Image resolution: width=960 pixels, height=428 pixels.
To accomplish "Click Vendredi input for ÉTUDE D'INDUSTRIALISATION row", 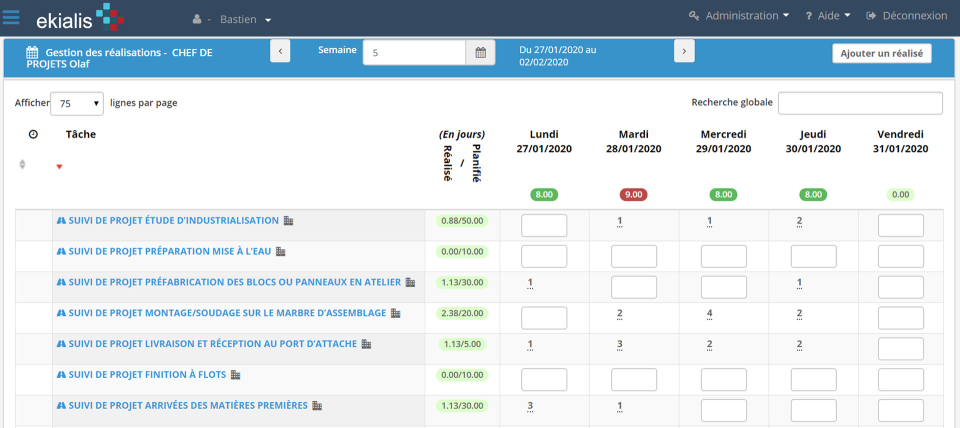I will point(901,225).
